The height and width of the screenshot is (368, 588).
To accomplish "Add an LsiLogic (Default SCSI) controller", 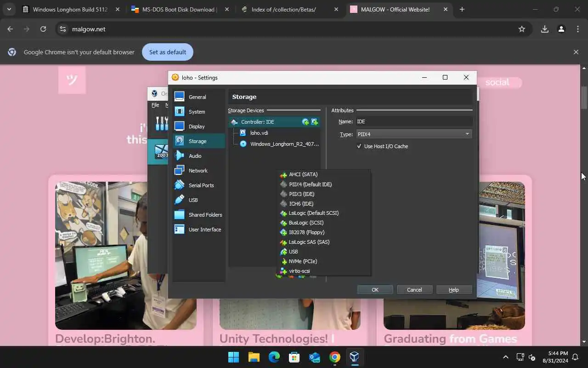I will pos(323,213).
